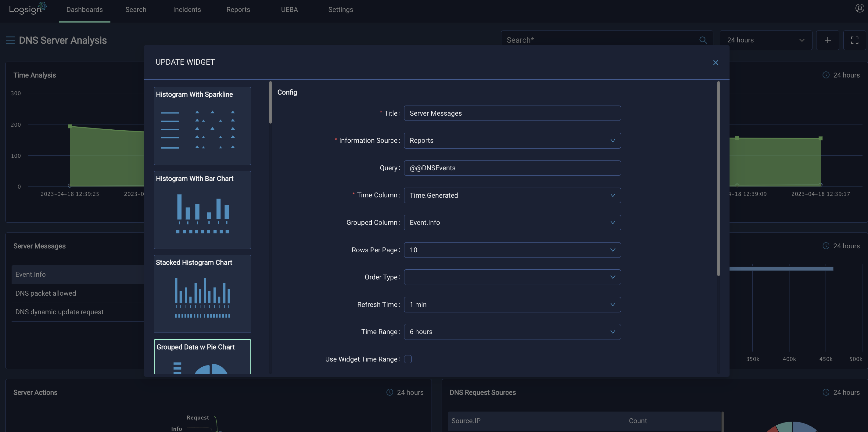Open the Information Source dropdown
Image resolution: width=868 pixels, height=432 pixels.
tap(512, 141)
